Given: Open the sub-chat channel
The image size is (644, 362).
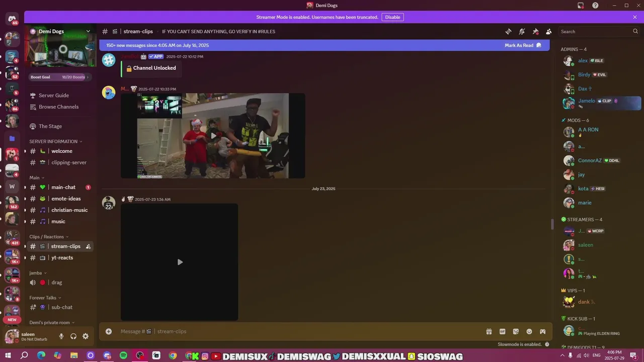Looking at the screenshot, I should (60, 307).
